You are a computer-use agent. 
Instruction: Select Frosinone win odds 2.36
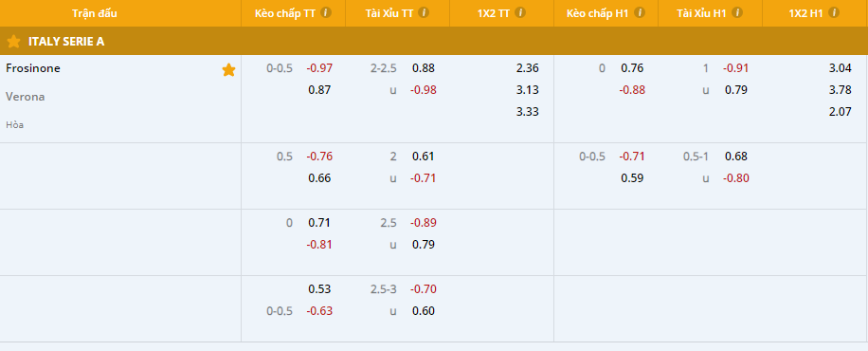coord(528,68)
